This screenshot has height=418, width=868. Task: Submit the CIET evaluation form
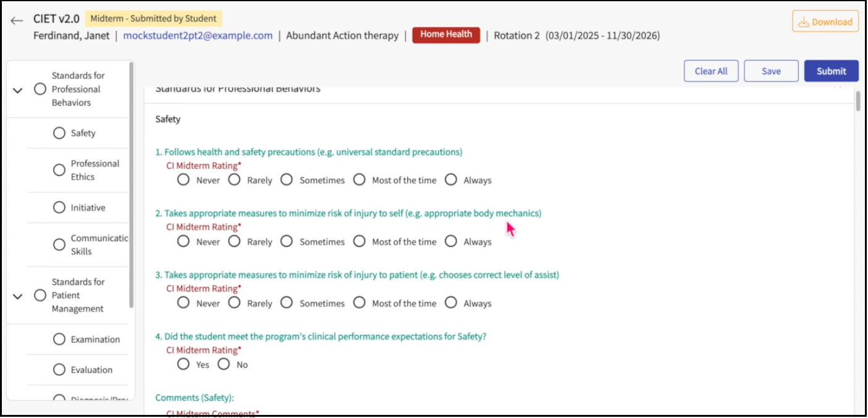coord(831,71)
